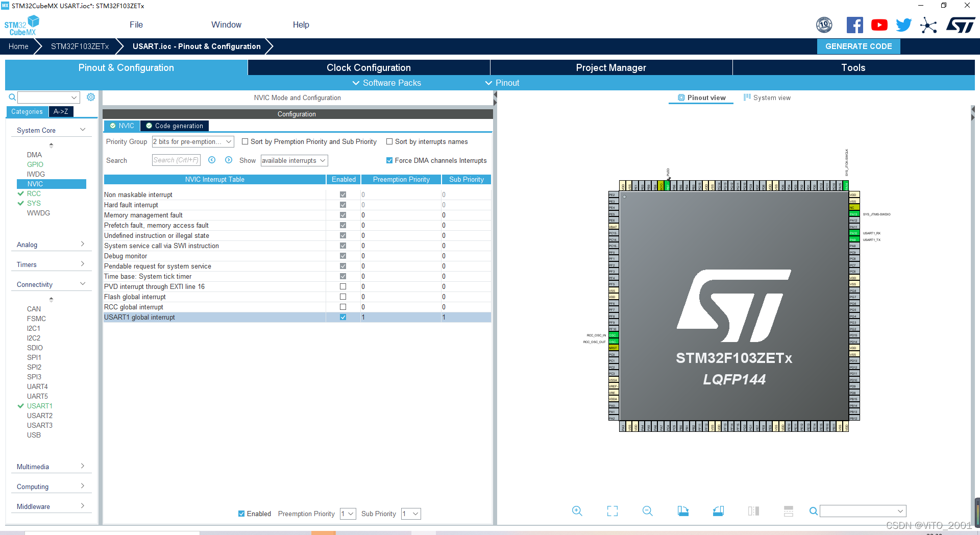Disable the USART1 global interrupt checkbox
The height and width of the screenshot is (535, 980).
pyautogui.click(x=343, y=317)
